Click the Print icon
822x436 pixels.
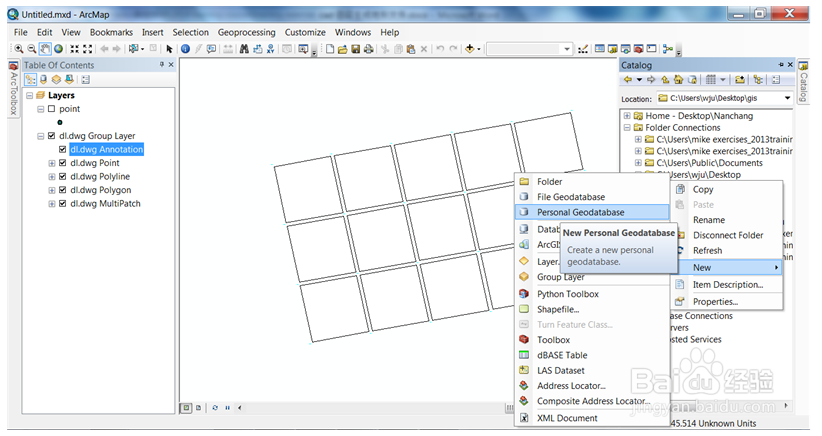click(369, 49)
